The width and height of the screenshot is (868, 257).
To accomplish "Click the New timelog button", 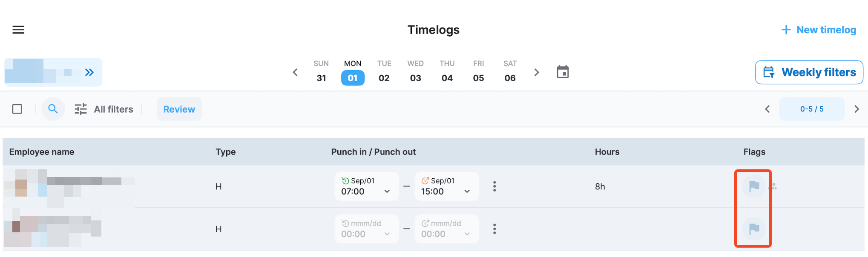I will coord(818,30).
